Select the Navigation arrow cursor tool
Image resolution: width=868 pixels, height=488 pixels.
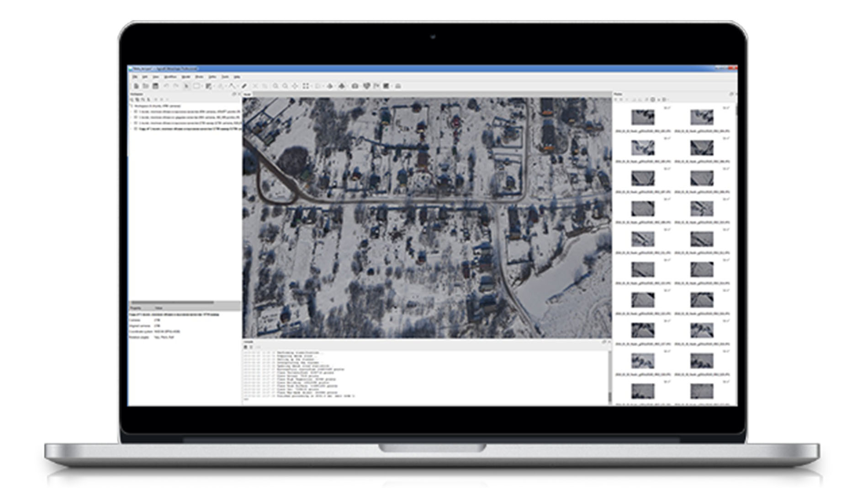pyautogui.click(x=186, y=86)
